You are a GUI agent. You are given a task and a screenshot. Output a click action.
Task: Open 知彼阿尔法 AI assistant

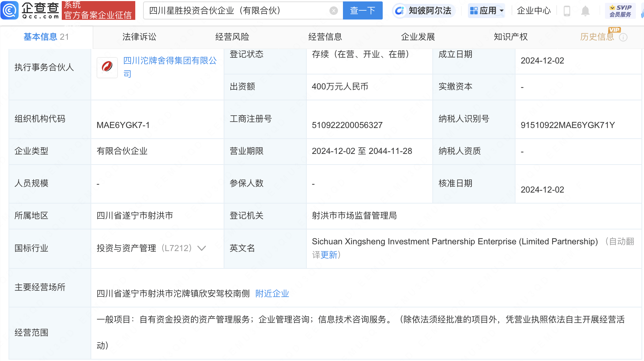[x=424, y=11]
